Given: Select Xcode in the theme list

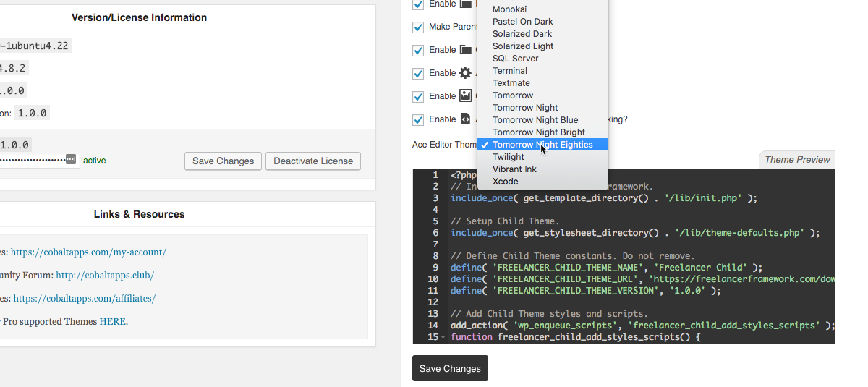Looking at the screenshot, I should [x=505, y=182].
